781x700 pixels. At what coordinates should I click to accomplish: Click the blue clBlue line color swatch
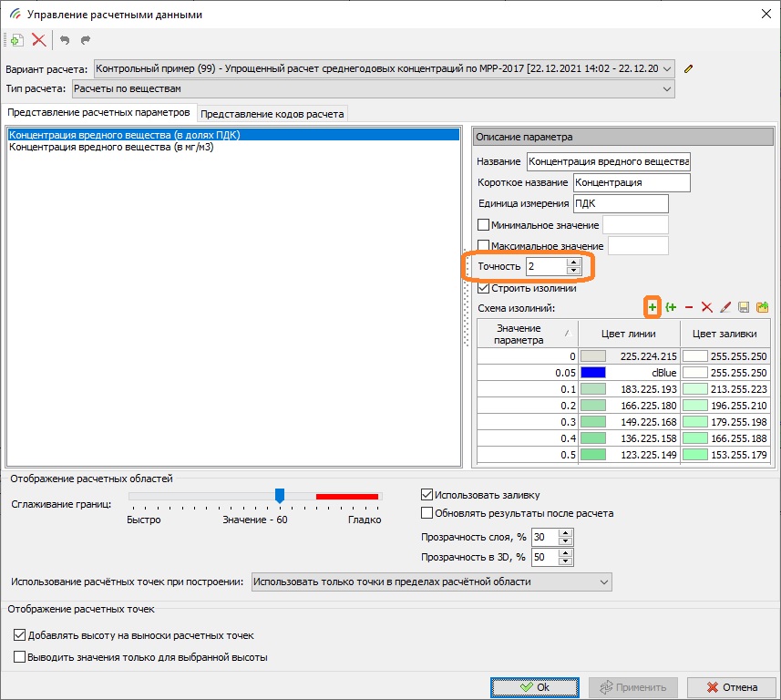[593, 372]
